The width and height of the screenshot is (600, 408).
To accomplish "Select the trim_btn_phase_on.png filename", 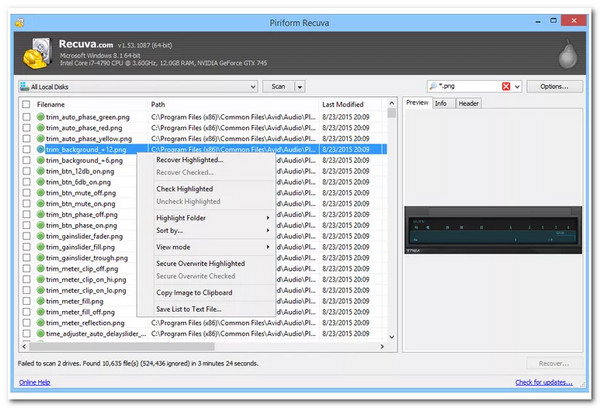I will click(81, 225).
